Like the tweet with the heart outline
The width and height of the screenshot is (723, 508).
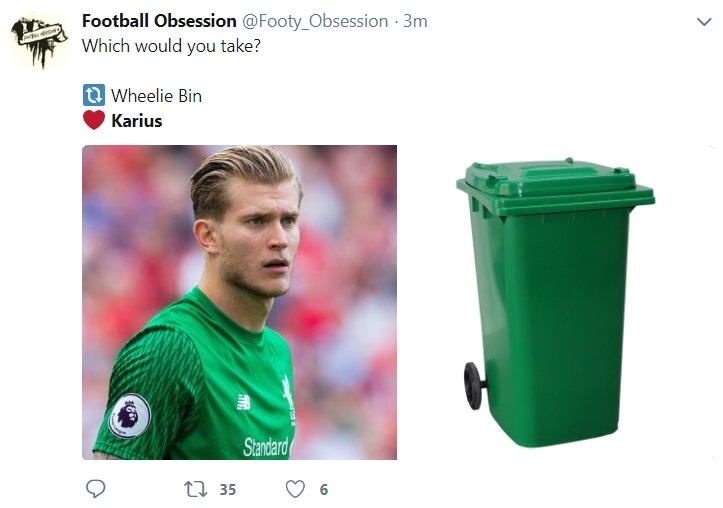pos(295,489)
